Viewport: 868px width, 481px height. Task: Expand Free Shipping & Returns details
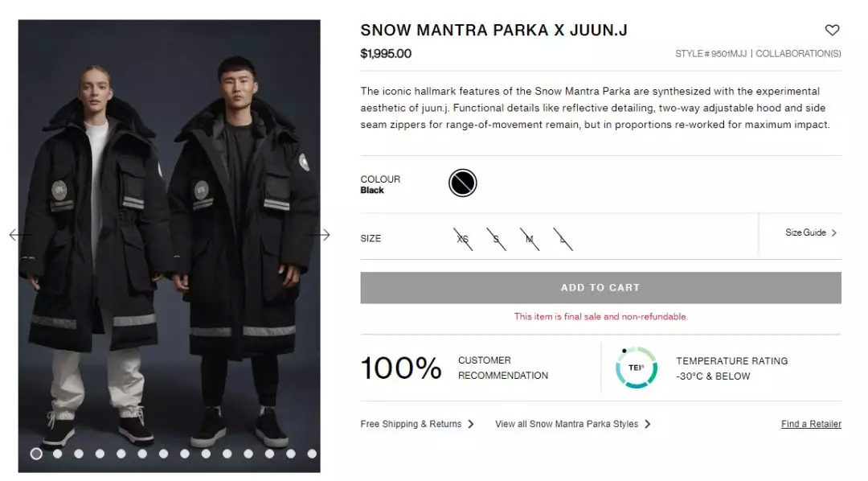[x=411, y=424]
